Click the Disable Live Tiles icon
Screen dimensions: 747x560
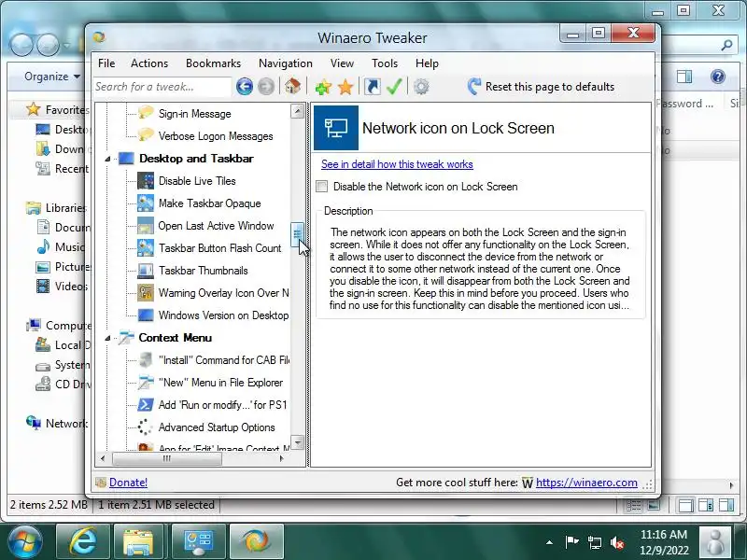click(x=146, y=180)
